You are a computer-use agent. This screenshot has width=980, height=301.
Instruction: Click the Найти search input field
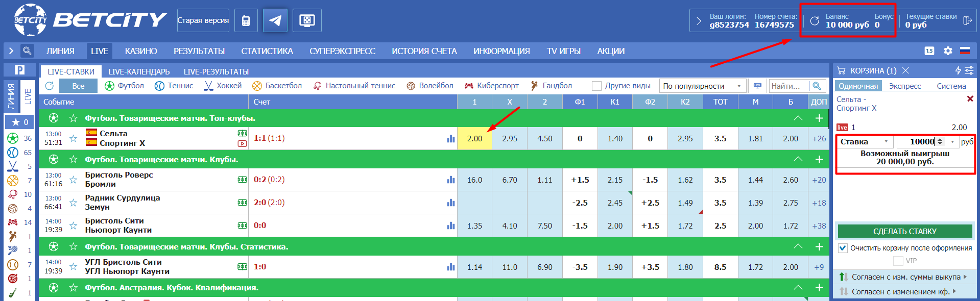[788, 86]
